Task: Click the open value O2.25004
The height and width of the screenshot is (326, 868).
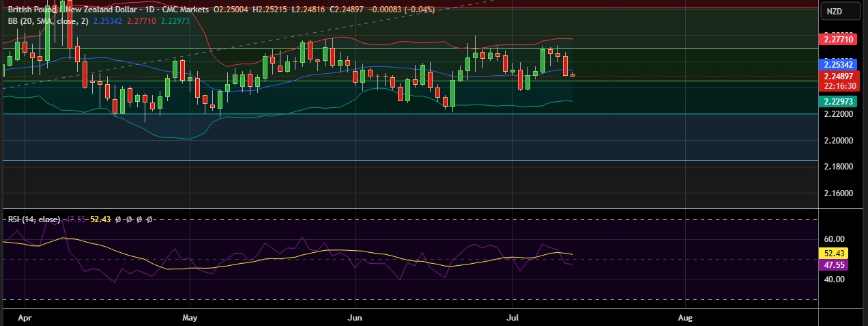Action: 231,11
